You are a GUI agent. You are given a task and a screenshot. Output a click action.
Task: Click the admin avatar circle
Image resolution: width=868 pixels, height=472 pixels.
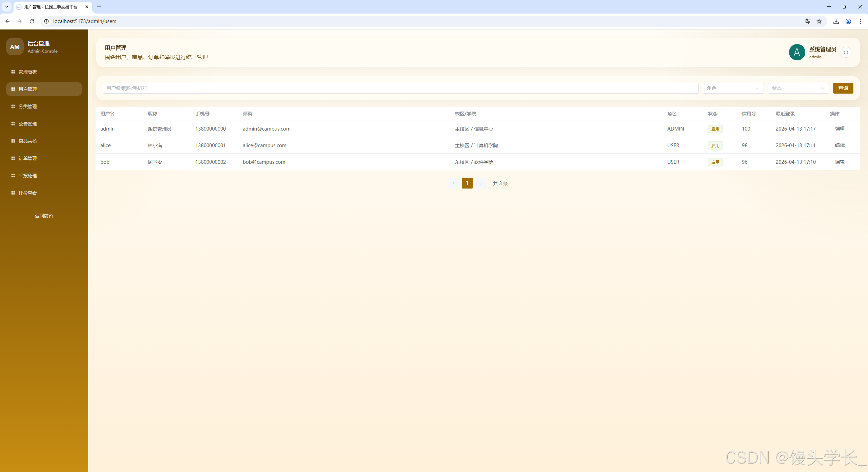797,52
